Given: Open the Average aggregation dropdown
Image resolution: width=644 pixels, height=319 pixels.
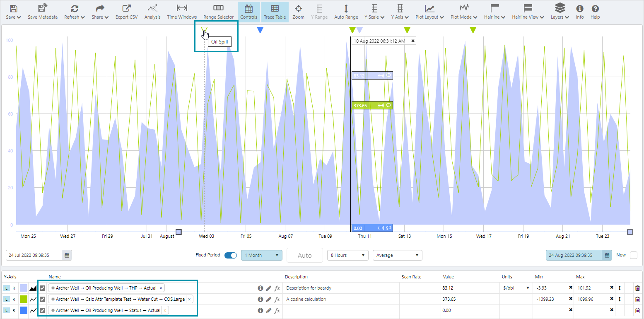Looking at the screenshot, I should (x=397, y=255).
